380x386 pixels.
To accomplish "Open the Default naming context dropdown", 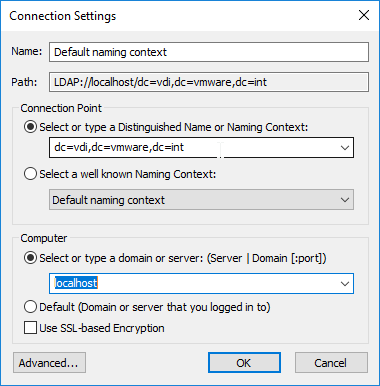I will 201,200.
